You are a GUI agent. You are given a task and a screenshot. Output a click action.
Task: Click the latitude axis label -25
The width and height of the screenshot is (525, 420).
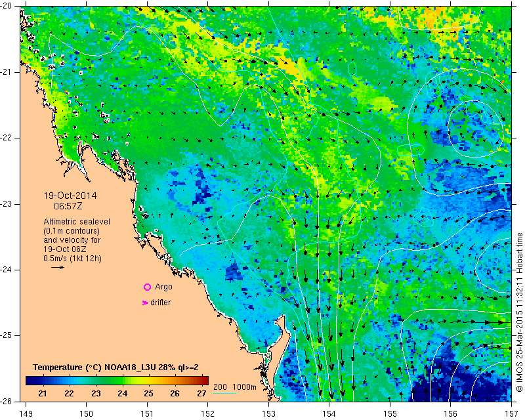[x=7, y=335]
